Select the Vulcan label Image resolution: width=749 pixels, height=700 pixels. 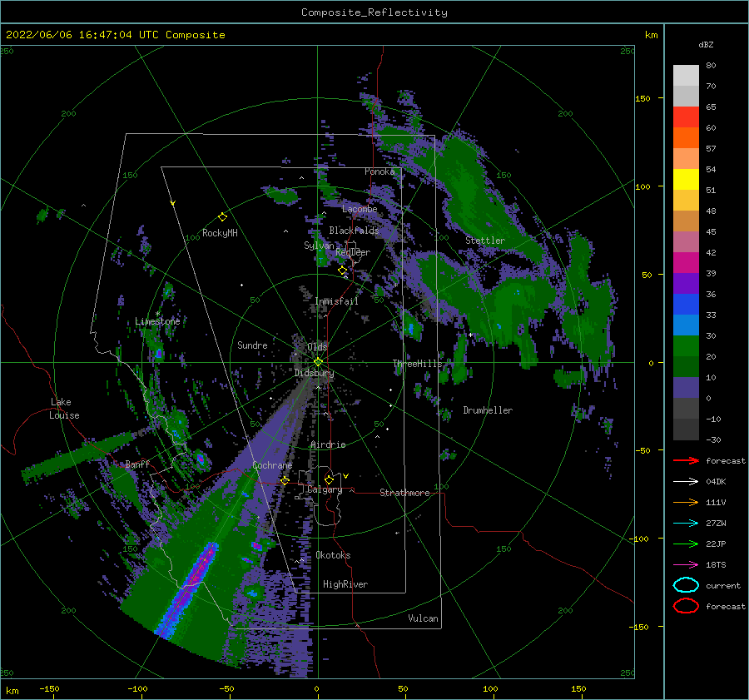click(x=423, y=618)
